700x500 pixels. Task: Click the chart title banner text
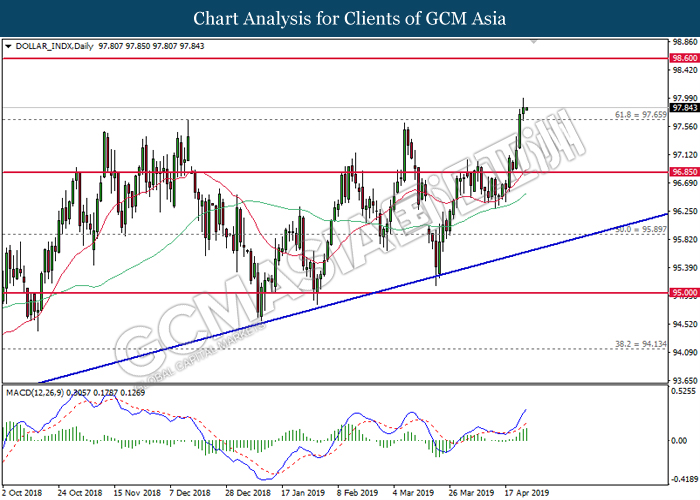pyautogui.click(x=349, y=18)
